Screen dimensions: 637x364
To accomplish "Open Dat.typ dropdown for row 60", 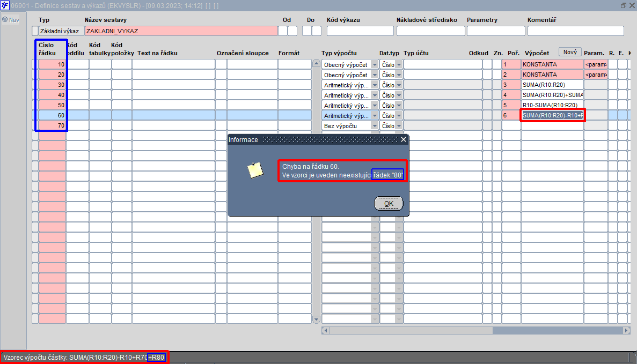I will (x=399, y=116).
